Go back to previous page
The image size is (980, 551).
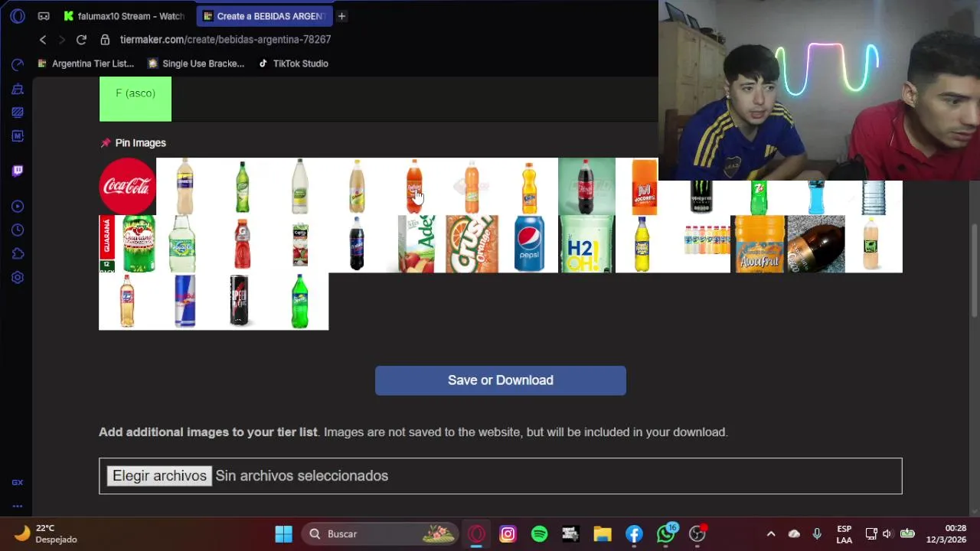pos(43,40)
